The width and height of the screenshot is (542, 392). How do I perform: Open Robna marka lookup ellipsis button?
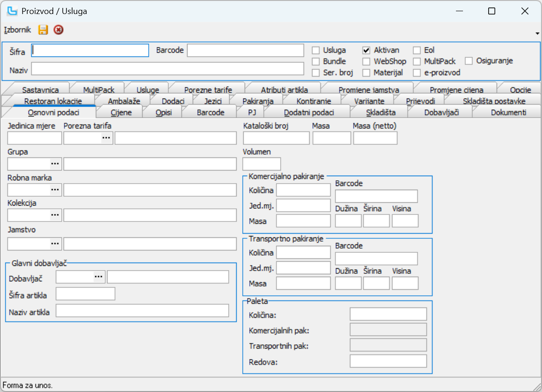[56, 190]
